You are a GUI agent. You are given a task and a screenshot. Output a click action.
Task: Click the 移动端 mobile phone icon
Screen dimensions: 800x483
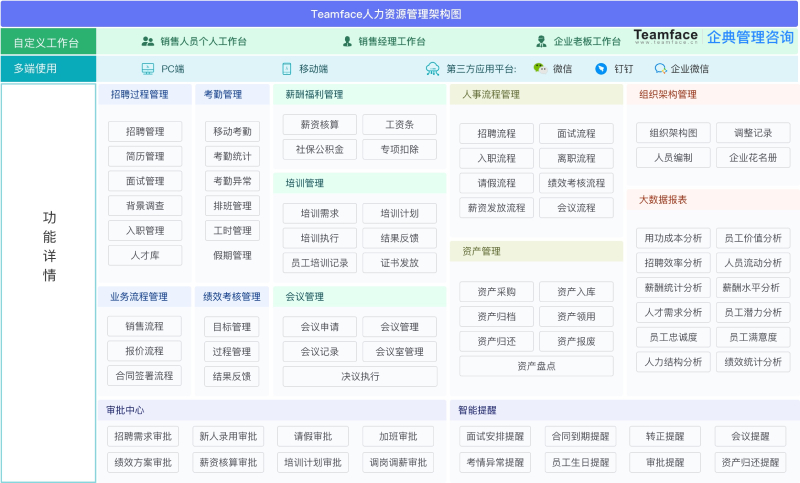point(287,69)
